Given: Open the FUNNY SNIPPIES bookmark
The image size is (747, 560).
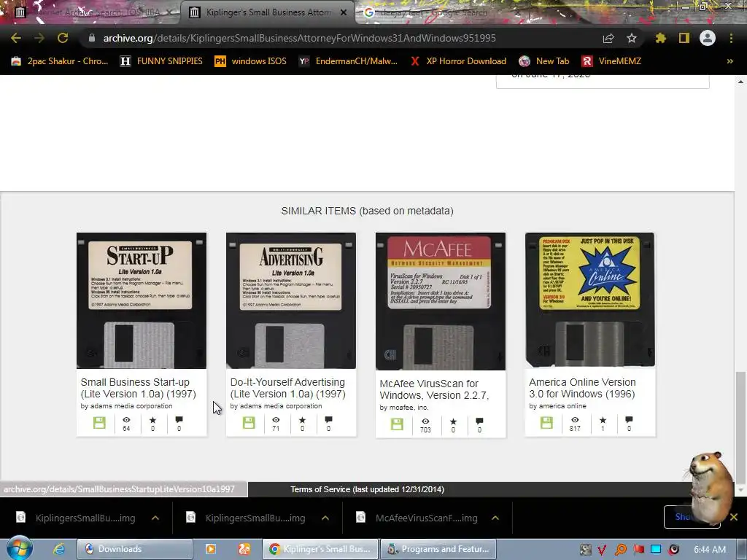Looking at the screenshot, I should point(161,61).
